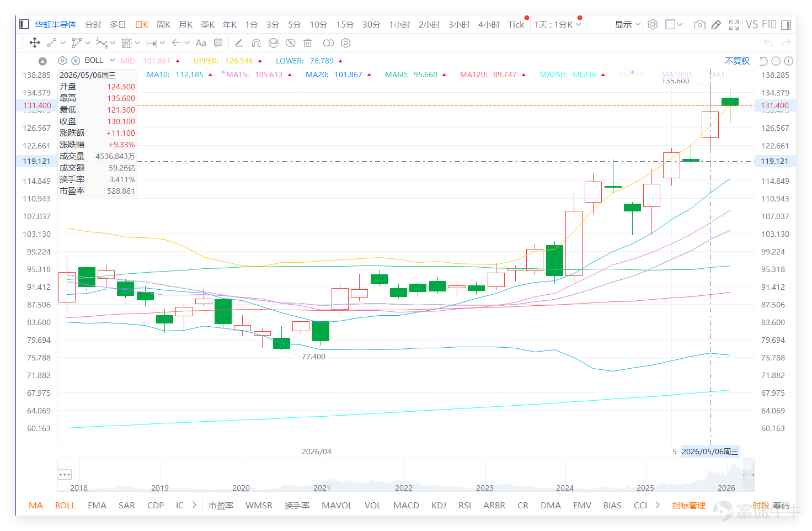
Task: Remove the BOLL indicator with X
Action: coord(76,61)
